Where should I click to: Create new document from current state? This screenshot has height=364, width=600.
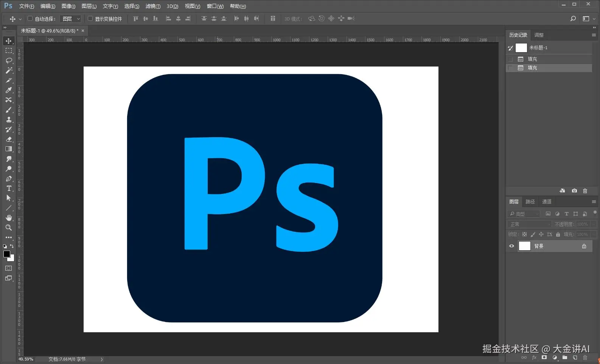tap(563, 191)
